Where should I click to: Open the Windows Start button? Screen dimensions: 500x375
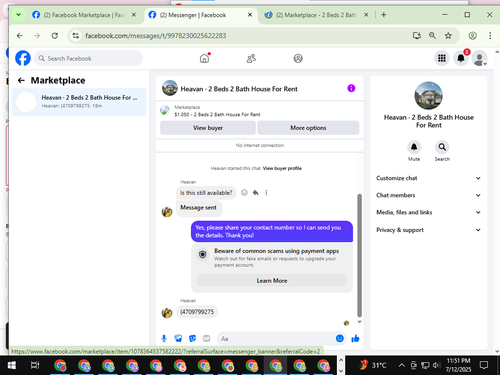point(12,365)
